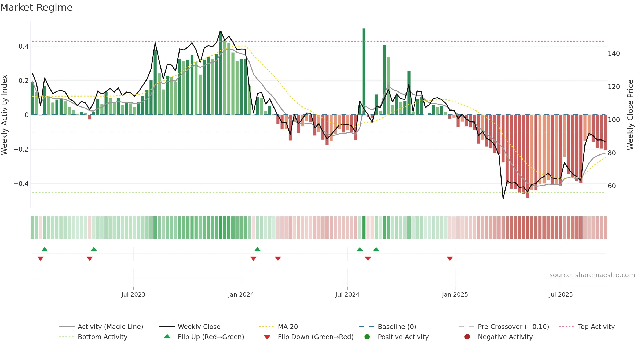Image resolution: width=644 pixels, height=362 pixels.
Task: Toggle the Flip Down (Green→Red) legend entry
Action: (x=309, y=337)
